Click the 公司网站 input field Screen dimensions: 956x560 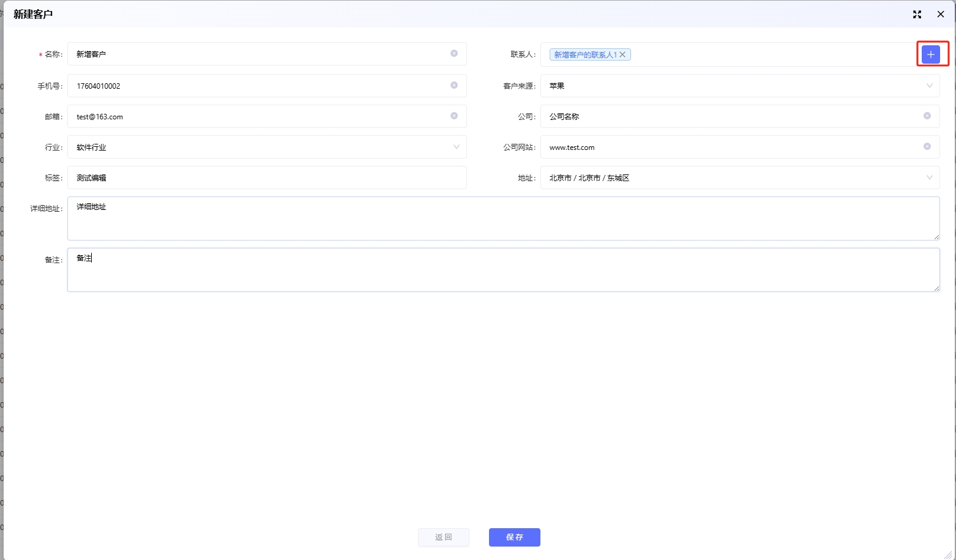coord(728,147)
